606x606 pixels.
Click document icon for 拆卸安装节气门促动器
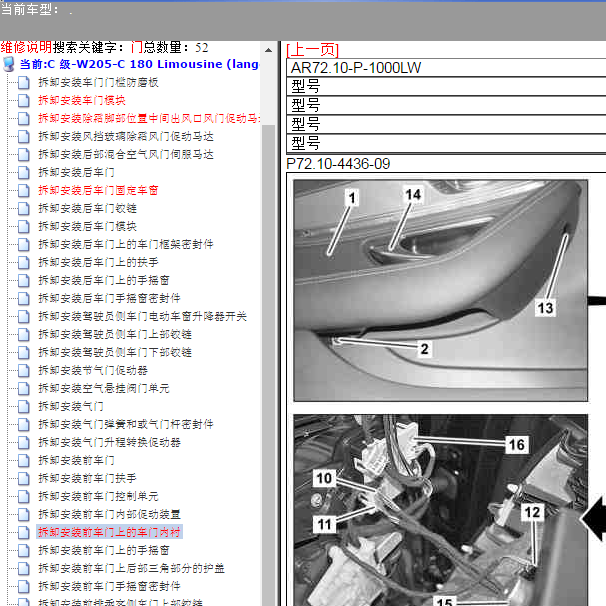point(24,370)
